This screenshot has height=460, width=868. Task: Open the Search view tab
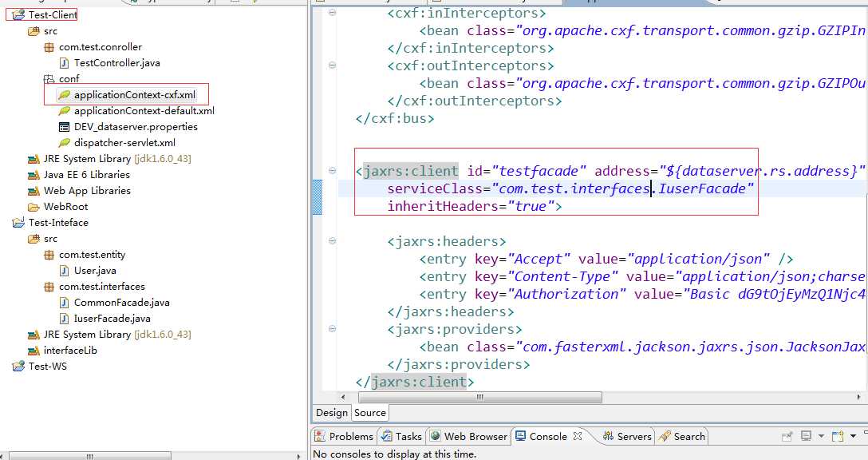point(682,437)
